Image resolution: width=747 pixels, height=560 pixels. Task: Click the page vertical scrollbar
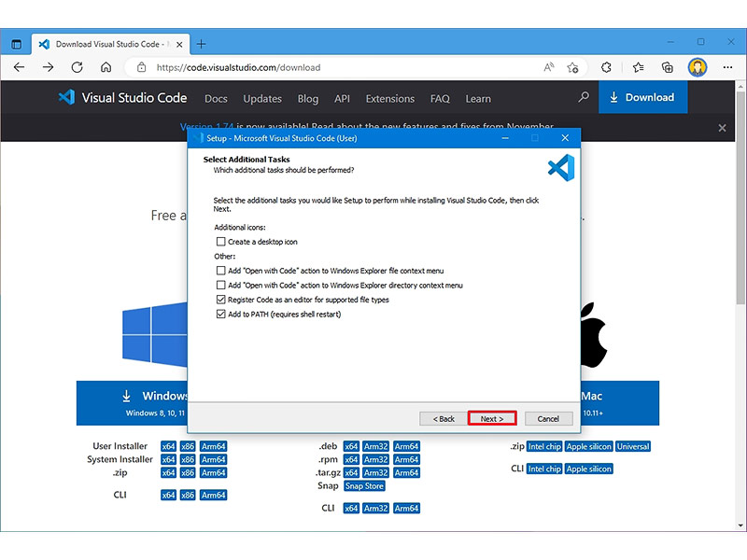pos(740,198)
